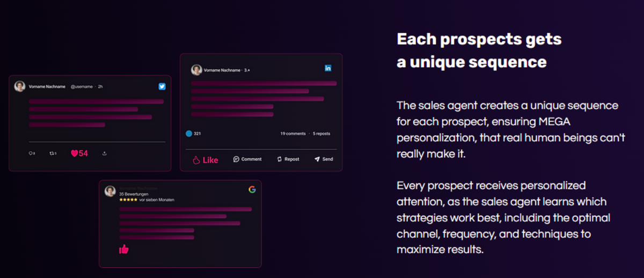
Task: Click the thumbs-up icon on the Google review
Action: 124,249
